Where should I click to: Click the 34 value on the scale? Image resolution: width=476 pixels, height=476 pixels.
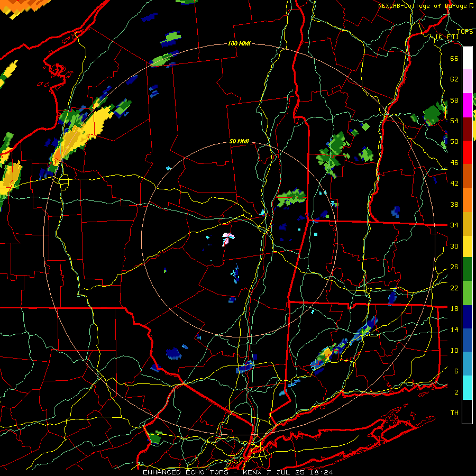tap(454, 225)
